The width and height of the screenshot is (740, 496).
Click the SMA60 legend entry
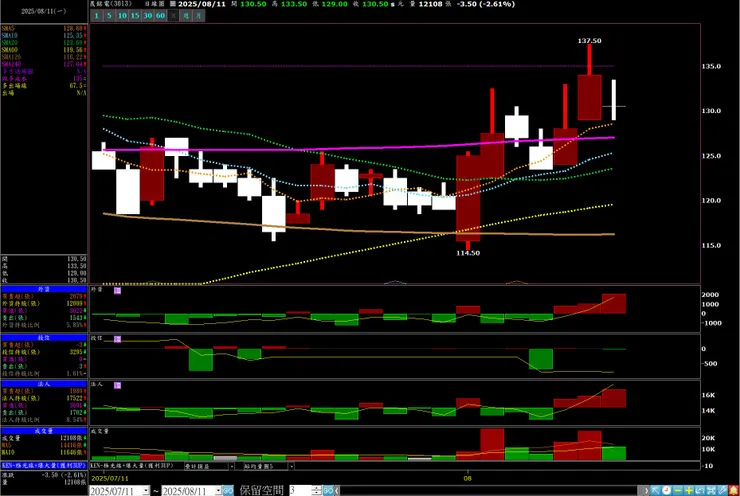pyautogui.click(x=44, y=50)
